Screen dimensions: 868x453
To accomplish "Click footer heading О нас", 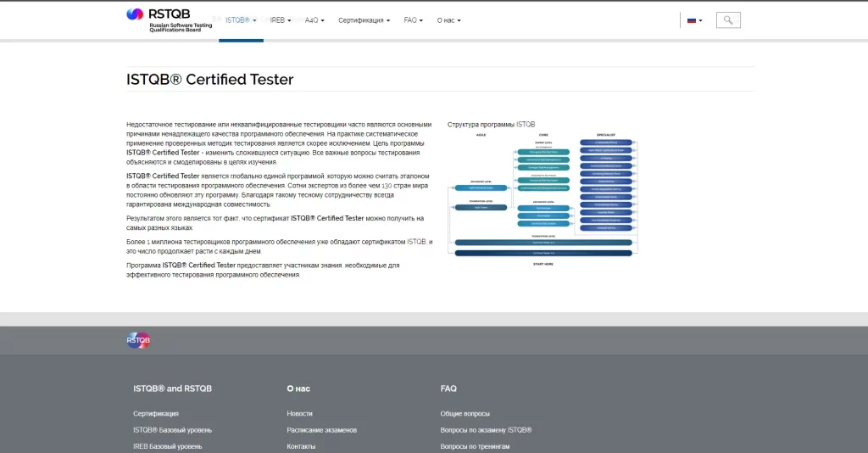I will [298, 389].
